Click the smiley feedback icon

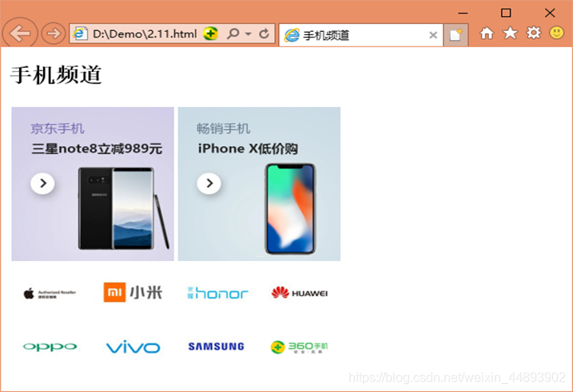pos(556,33)
